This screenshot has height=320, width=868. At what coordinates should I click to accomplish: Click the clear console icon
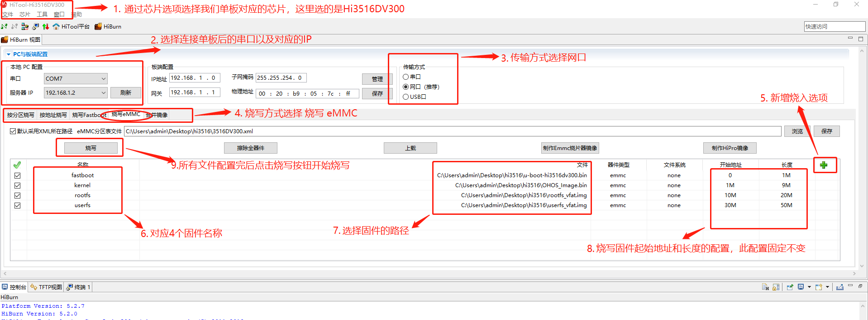[x=765, y=287]
